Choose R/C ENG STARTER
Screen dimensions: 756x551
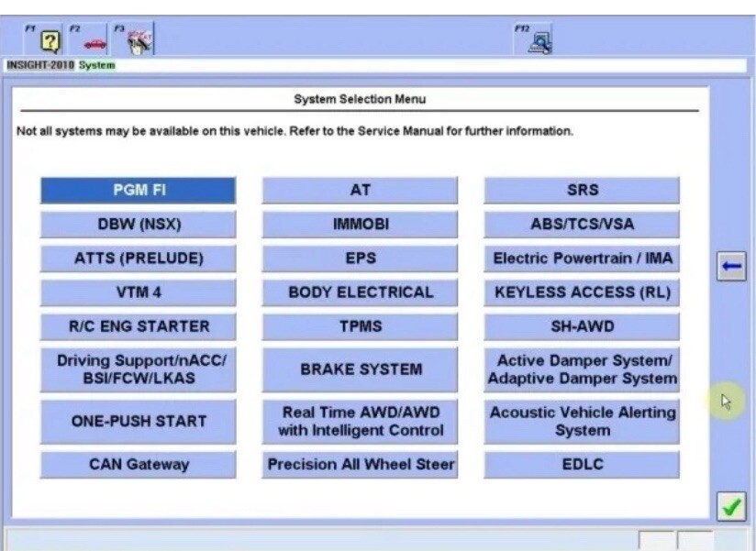(x=139, y=327)
